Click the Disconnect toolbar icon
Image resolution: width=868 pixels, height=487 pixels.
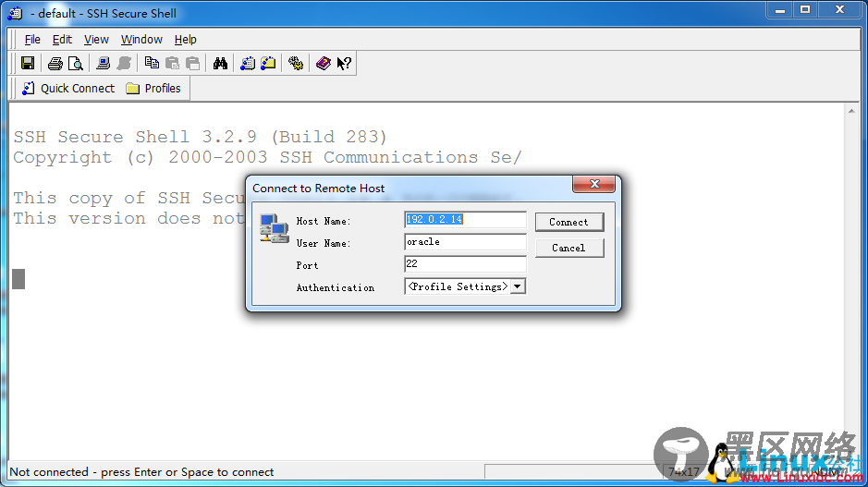124,63
